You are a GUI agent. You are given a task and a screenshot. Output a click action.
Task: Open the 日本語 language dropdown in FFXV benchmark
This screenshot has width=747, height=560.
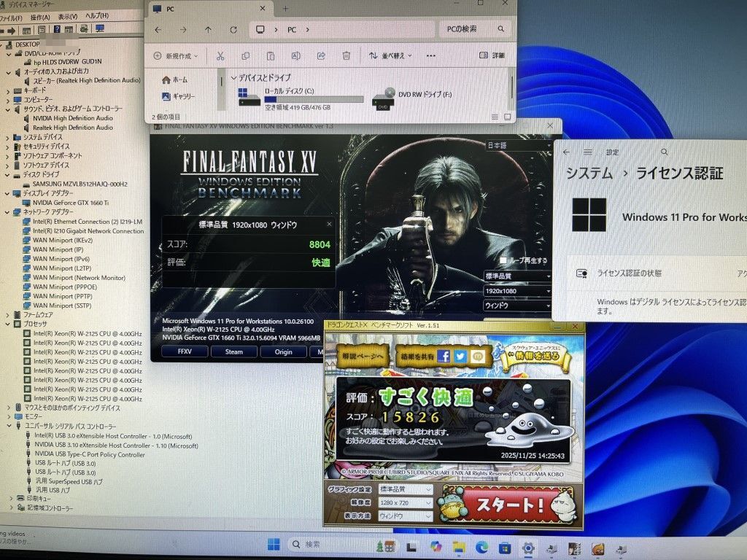(x=518, y=145)
